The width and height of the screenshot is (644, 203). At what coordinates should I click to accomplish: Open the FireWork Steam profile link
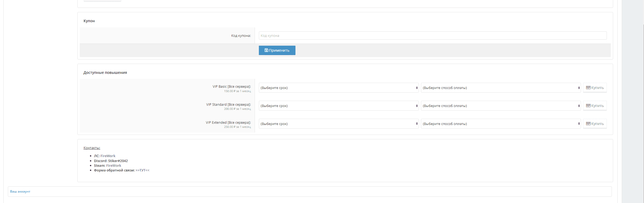[x=113, y=166]
